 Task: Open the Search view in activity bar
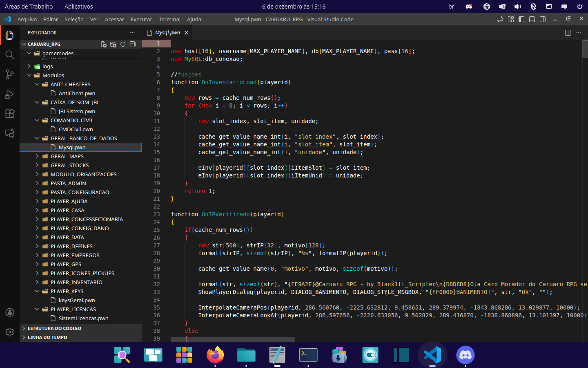[10, 55]
